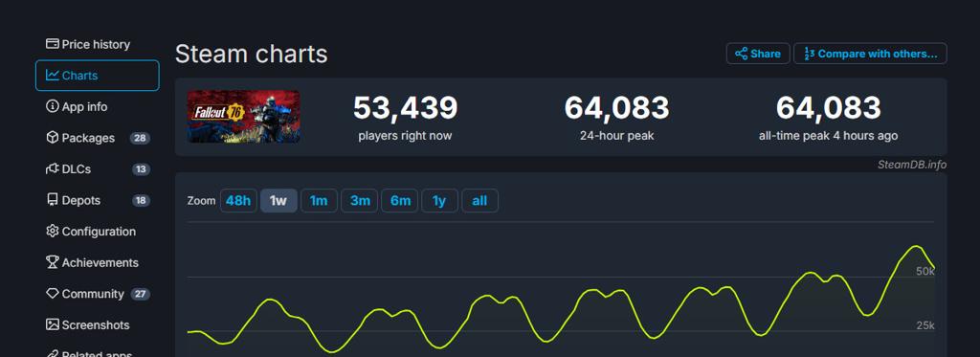This screenshot has height=357, width=980.
Task: Select the Charts sidebar item
Action: (x=97, y=76)
